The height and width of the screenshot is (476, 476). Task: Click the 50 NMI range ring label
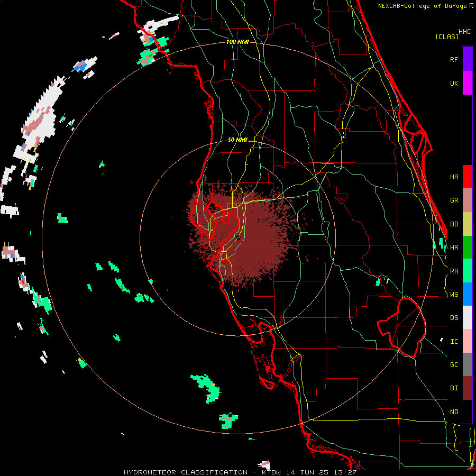tap(237, 140)
